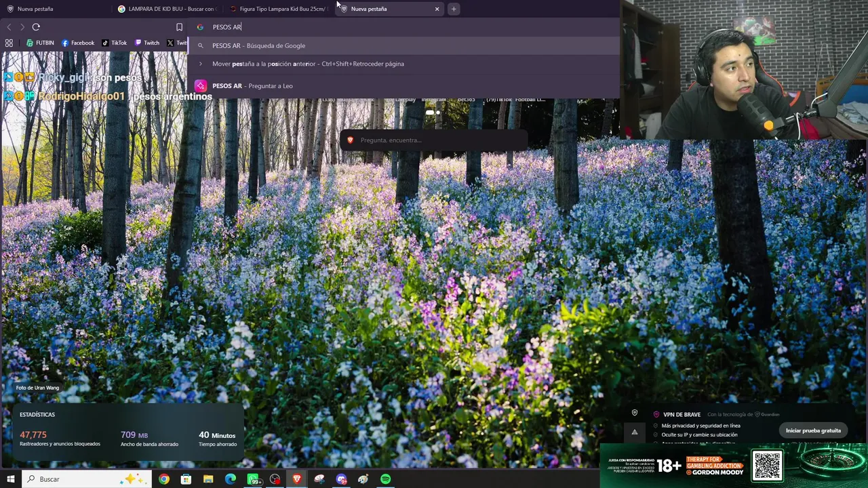The image size is (868, 488).
Task: Choose the PESOS AR Búsqueda de Google suggestion
Action: [x=404, y=45]
